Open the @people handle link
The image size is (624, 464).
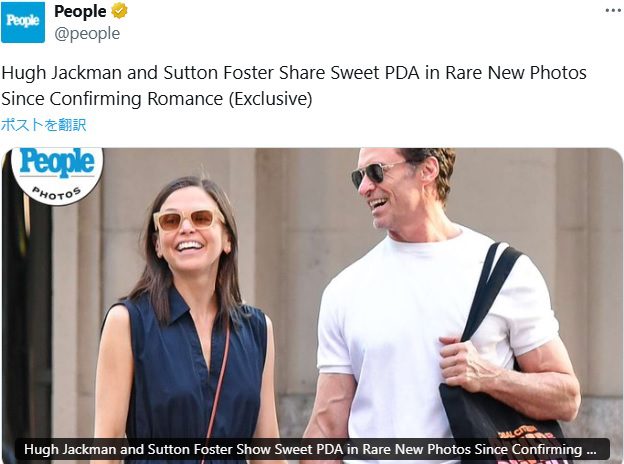tap(87, 34)
